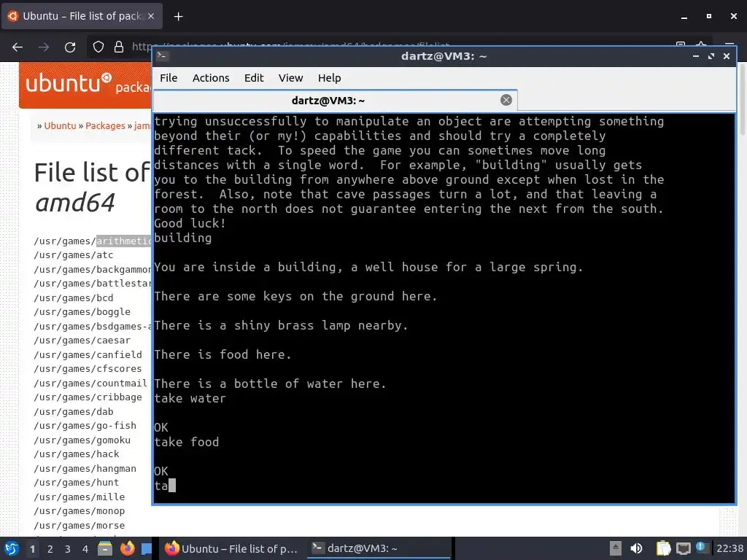This screenshot has width=747, height=560.
Task: Click the terminal cursor input line
Action: tap(165, 486)
